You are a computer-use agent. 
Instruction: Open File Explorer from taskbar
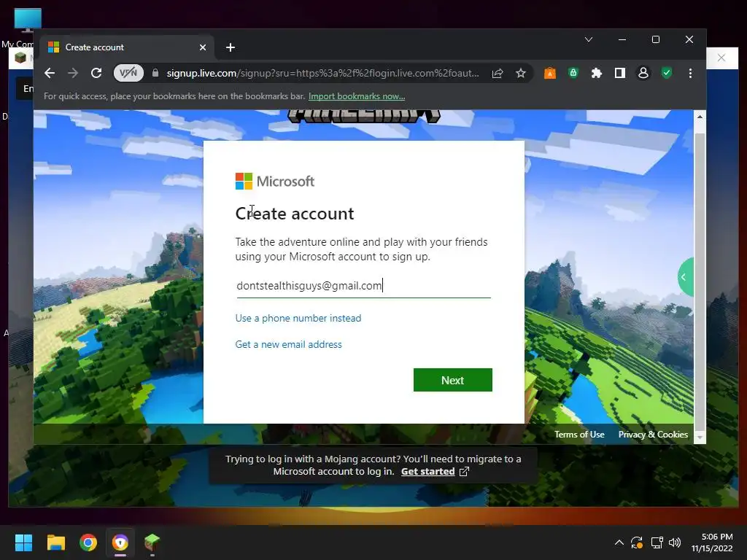pos(55,542)
